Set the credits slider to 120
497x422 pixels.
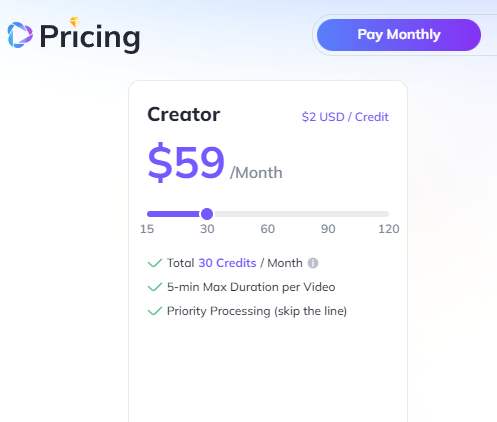(x=388, y=214)
